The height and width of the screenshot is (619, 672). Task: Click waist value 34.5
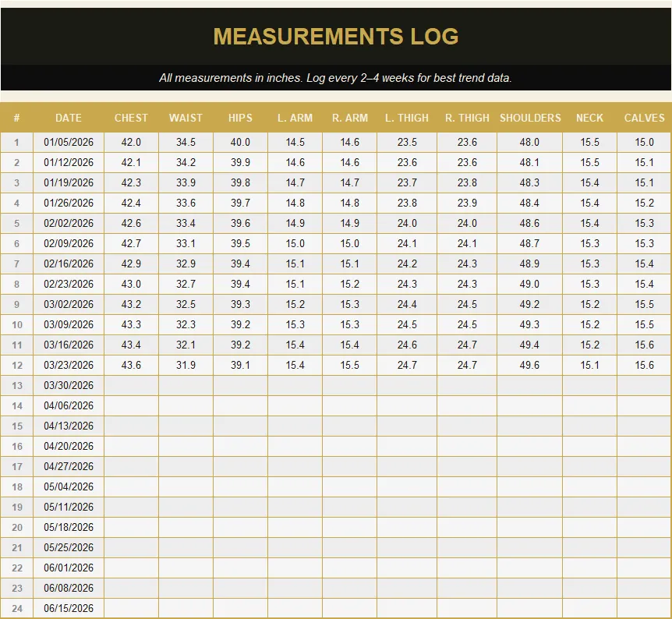pos(186,143)
